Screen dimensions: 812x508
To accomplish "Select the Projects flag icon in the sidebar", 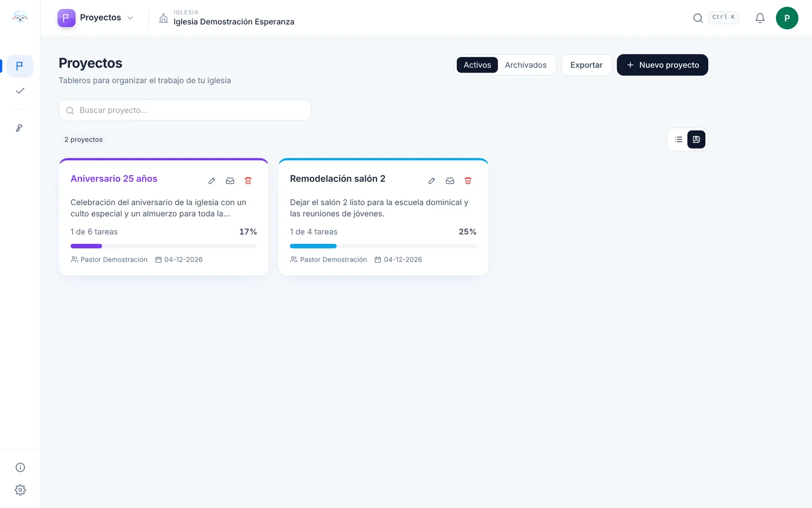I will click(20, 66).
